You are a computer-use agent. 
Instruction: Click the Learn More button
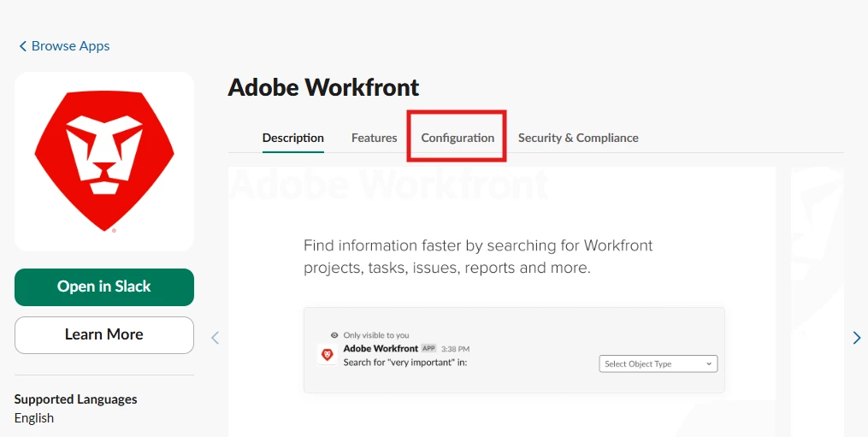pyautogui.click(x=104, y=335)
